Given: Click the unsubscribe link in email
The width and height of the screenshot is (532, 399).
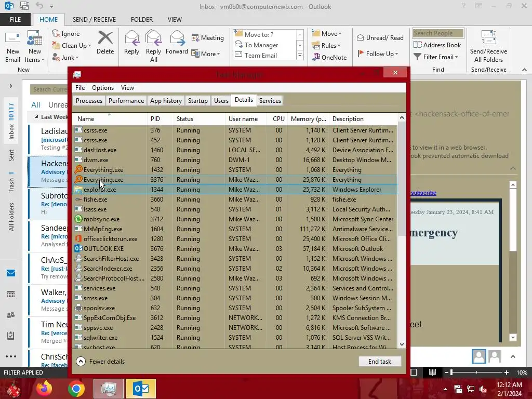Looking at the screenshot, I should pyautogui.click(x=423, y=193).
